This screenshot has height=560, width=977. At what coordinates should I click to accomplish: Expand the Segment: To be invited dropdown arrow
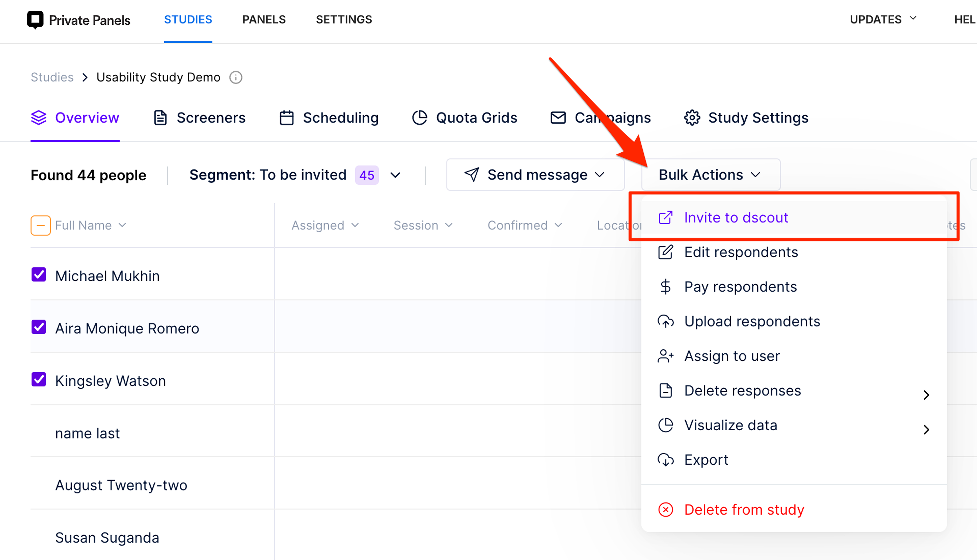395,175
